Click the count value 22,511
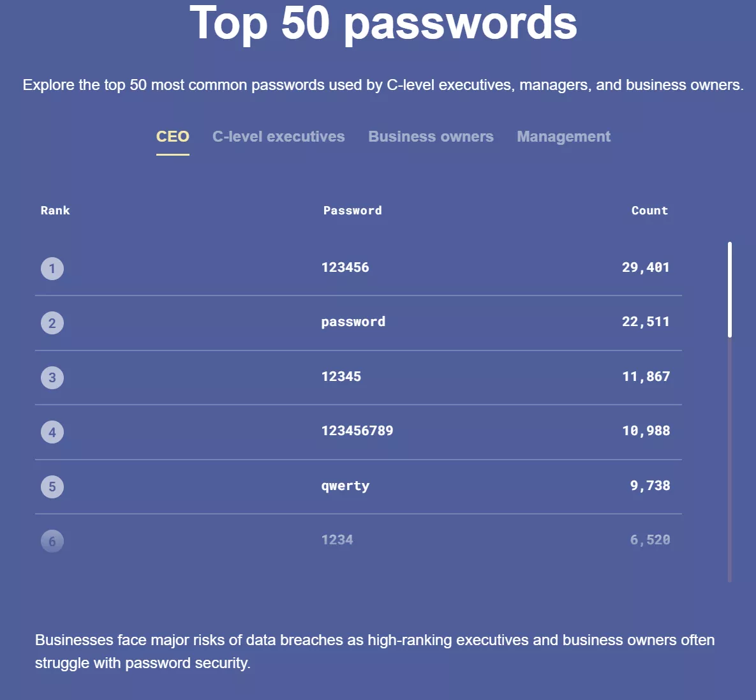Screen dimensions: 756x700 pyautogui.click(x=646, y=322)
